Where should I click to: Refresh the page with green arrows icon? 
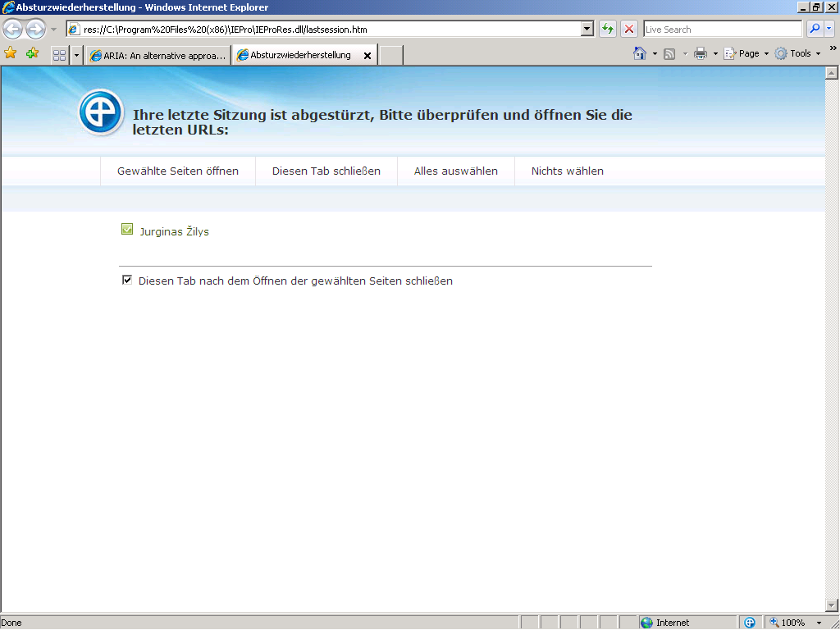(x=608, y=29)
